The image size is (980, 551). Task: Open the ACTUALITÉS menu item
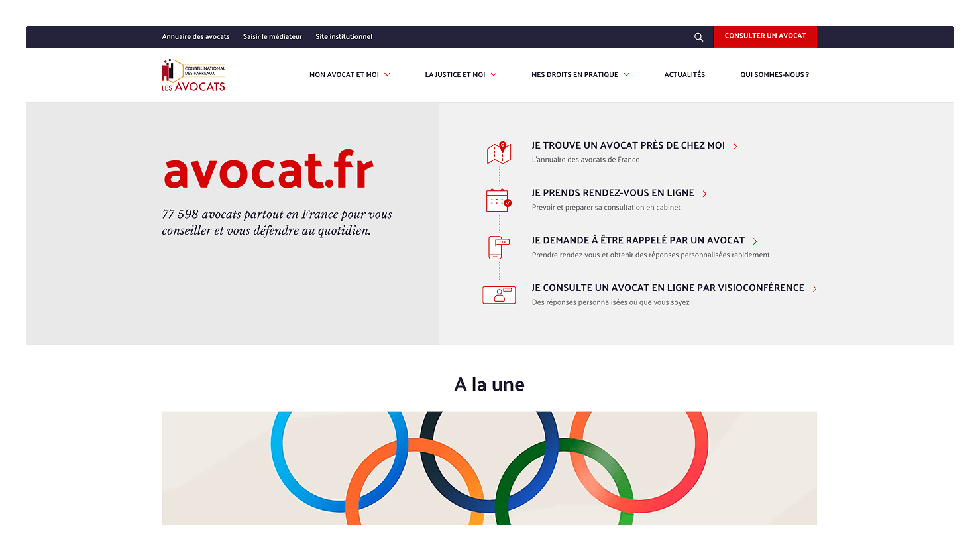[x=684, y=74]
